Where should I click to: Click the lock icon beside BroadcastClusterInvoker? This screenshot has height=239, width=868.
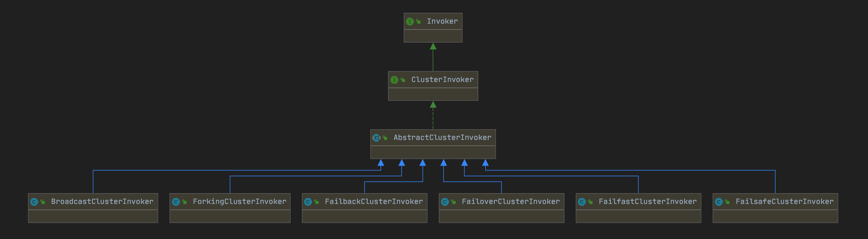(42, 202)
